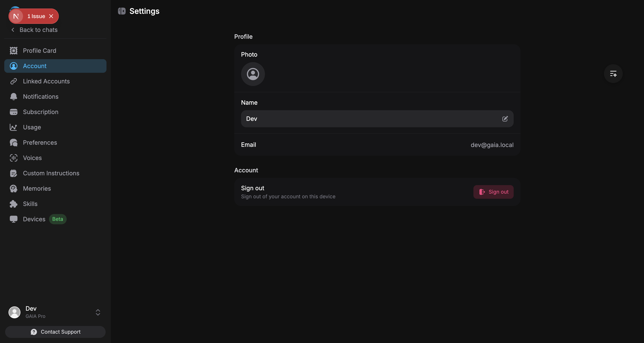Select Skills puzzle-piece item in sidebar
Screen dimensions: 644x343
pos(55,204)
